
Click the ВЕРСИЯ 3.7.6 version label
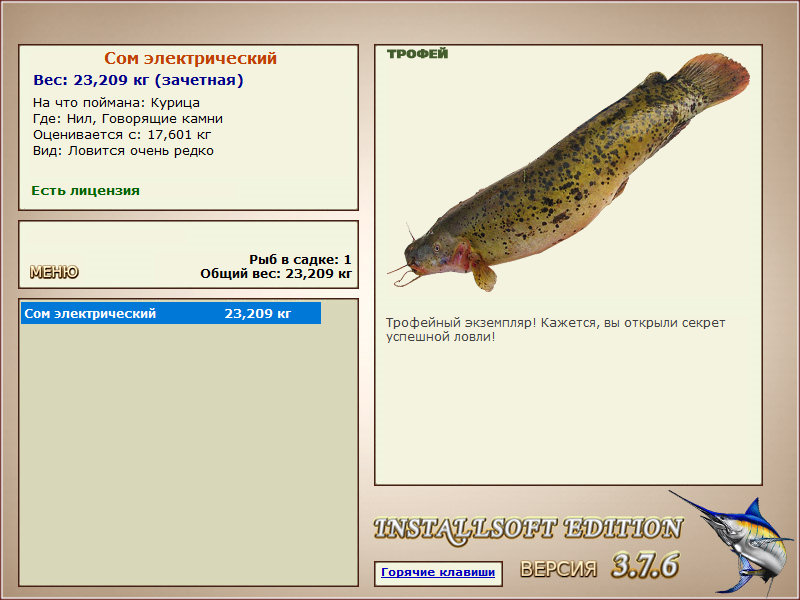click(x=599, y=566)
